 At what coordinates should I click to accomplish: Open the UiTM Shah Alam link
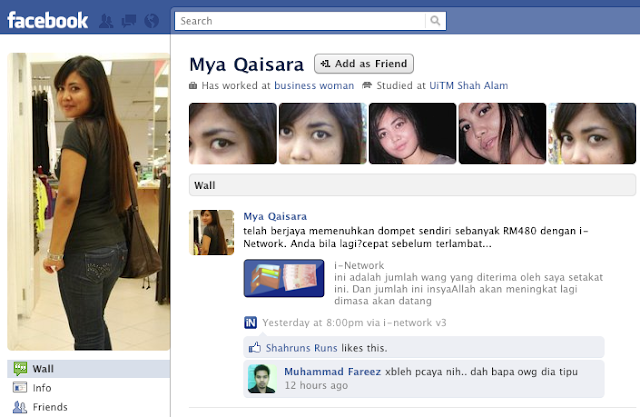point(469,85)
